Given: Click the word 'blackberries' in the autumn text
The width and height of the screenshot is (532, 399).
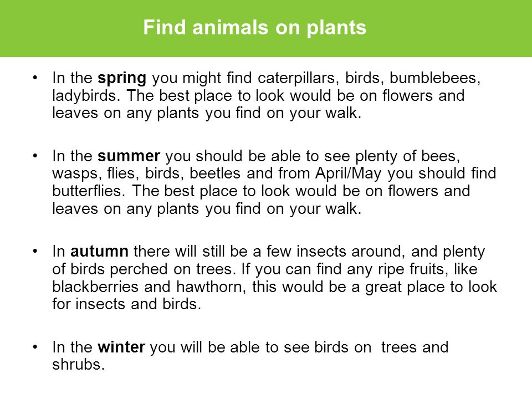Looking at the screenshot, I should coord(95,287).
